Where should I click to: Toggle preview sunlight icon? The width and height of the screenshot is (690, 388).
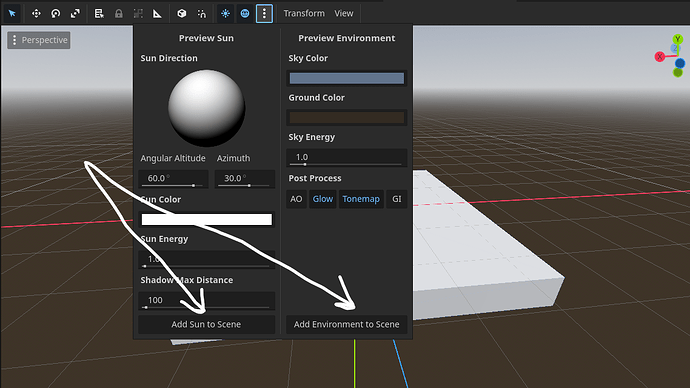225,14
